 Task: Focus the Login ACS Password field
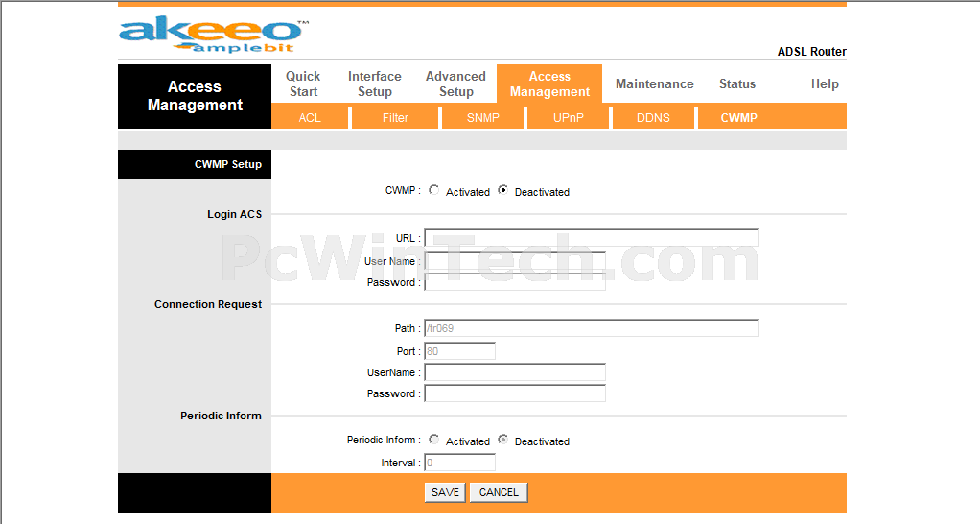515,283
